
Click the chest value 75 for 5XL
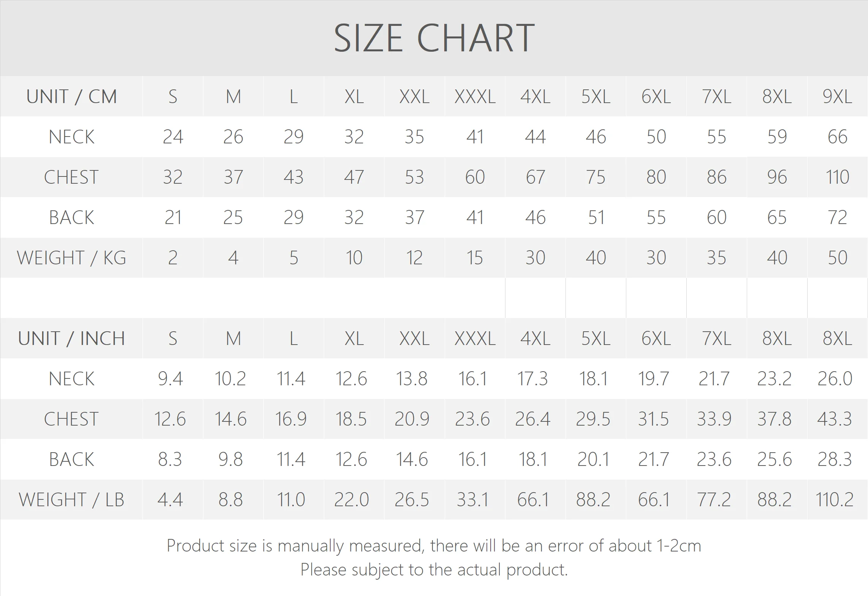[596, 177]
